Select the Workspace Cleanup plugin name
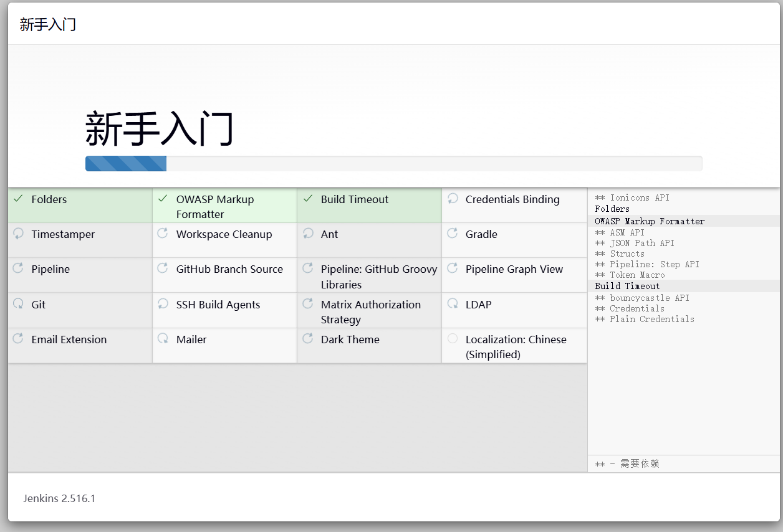This screenshot has width=783, height=532. click(224, 234)
